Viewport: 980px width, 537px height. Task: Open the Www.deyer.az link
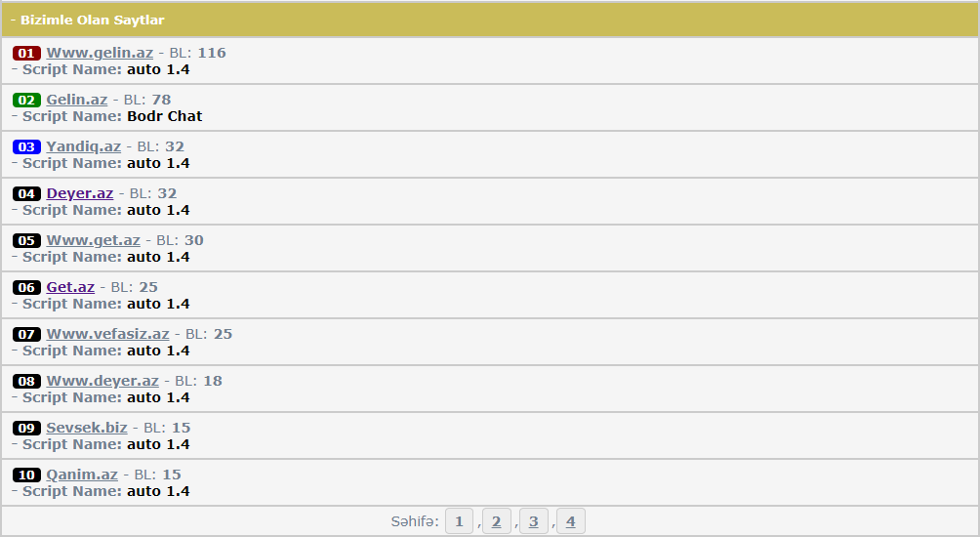click(102, 381)
